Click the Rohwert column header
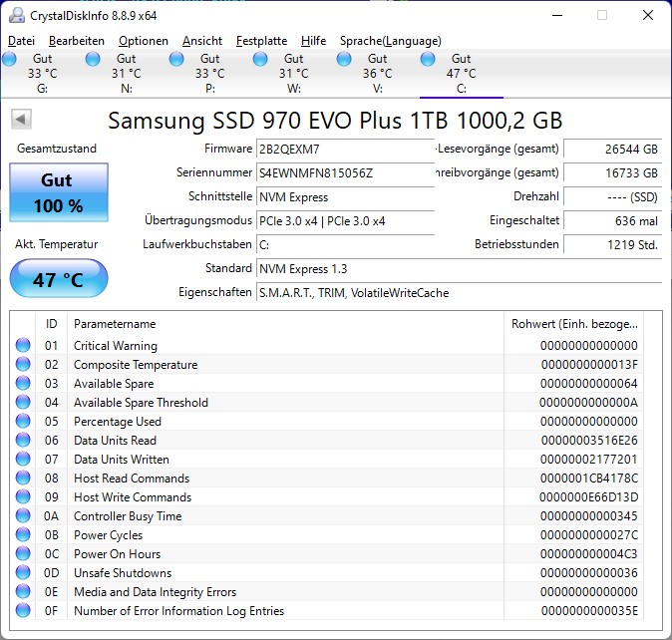Viewport: 672px width, 640px height. click(x=574, y=324)
